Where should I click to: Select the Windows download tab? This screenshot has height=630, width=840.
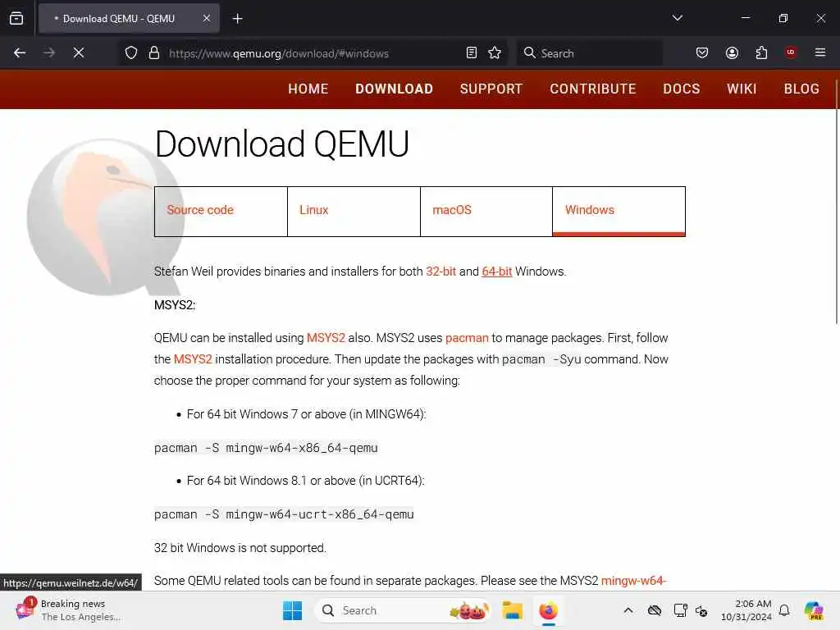(x=619, y=211)
